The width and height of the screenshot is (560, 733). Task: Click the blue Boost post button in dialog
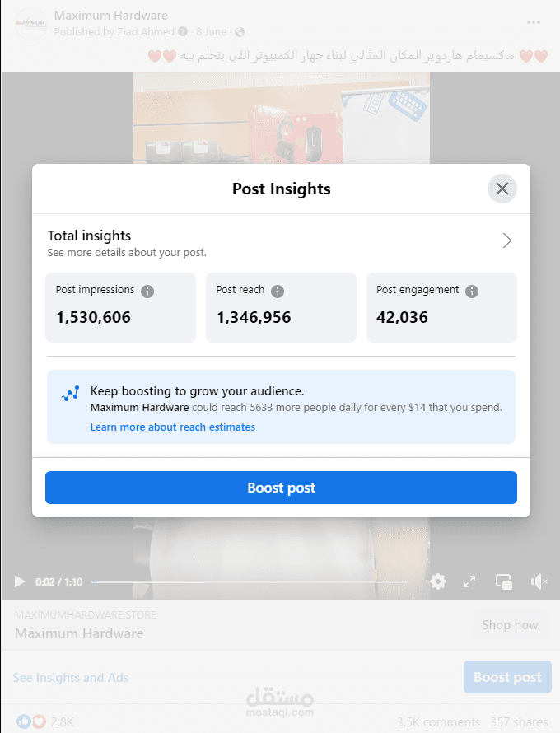pyautogui.click(x=281, y=488)
